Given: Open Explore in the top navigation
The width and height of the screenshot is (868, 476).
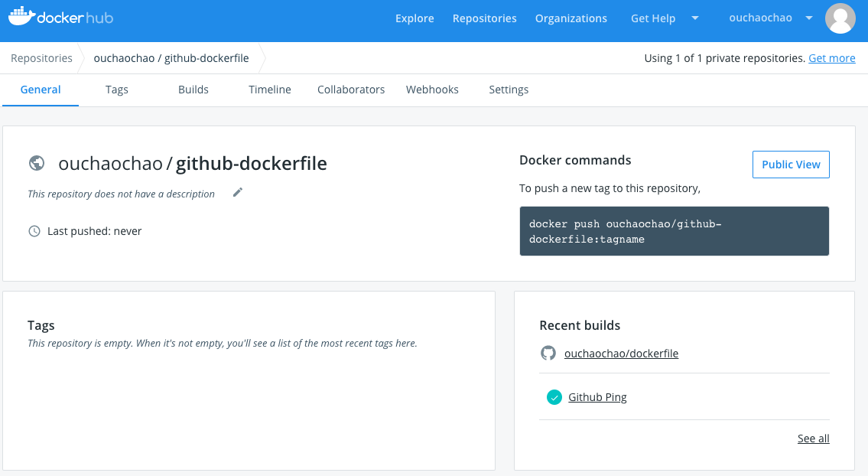Looking at the screenshot, I should point(414,18).
